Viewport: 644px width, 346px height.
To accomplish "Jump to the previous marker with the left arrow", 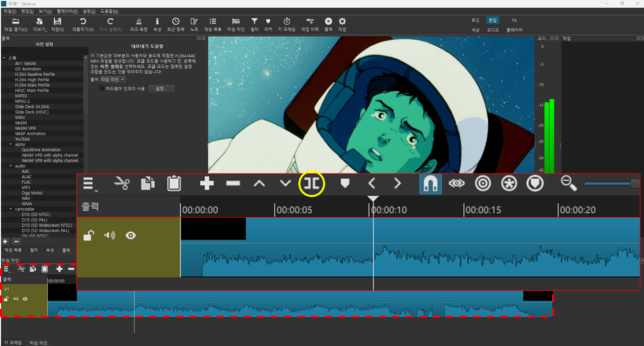I will (372, 183).
